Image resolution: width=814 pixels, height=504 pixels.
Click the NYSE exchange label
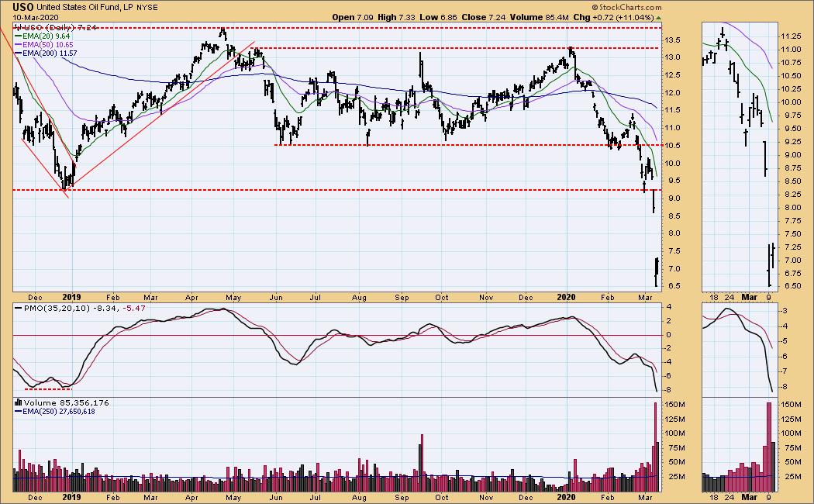click(x=147, y=8)
